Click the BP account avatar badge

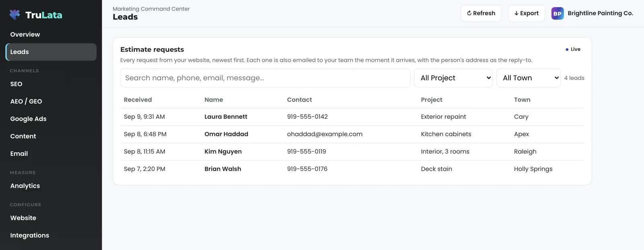(557, 13)
